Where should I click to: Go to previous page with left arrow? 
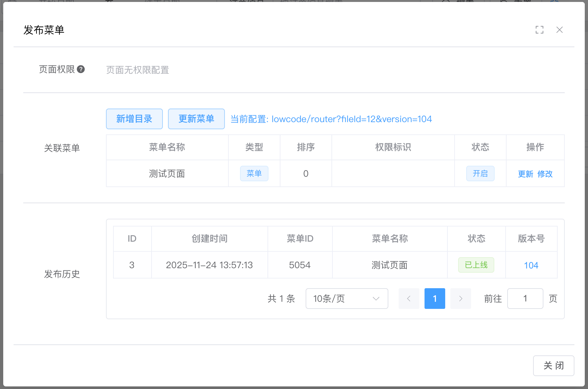(x=409, y=299)
